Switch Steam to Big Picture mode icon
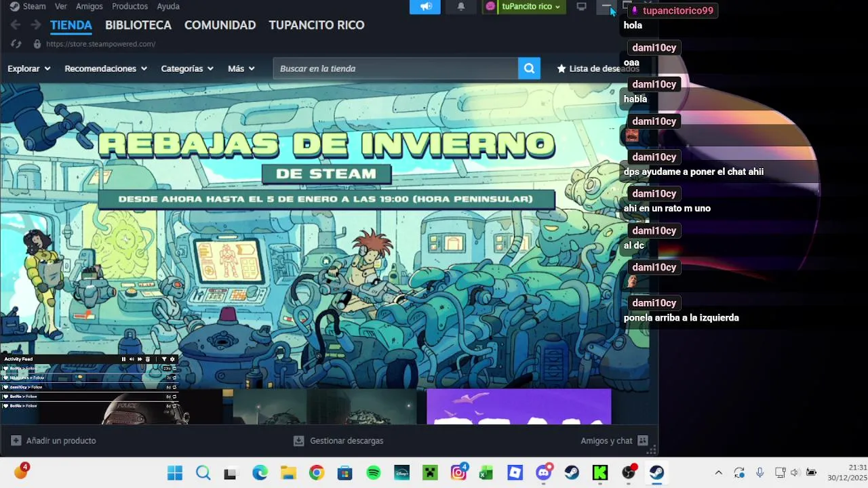 tap(581, 7)
